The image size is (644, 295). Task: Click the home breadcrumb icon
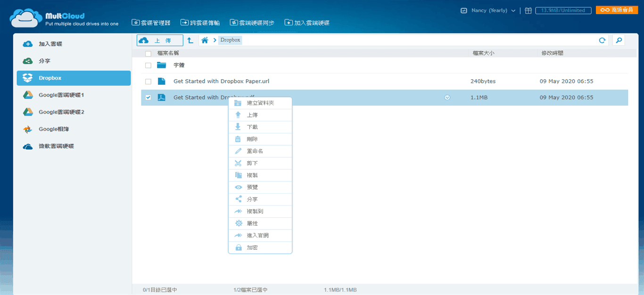(205, 41)
